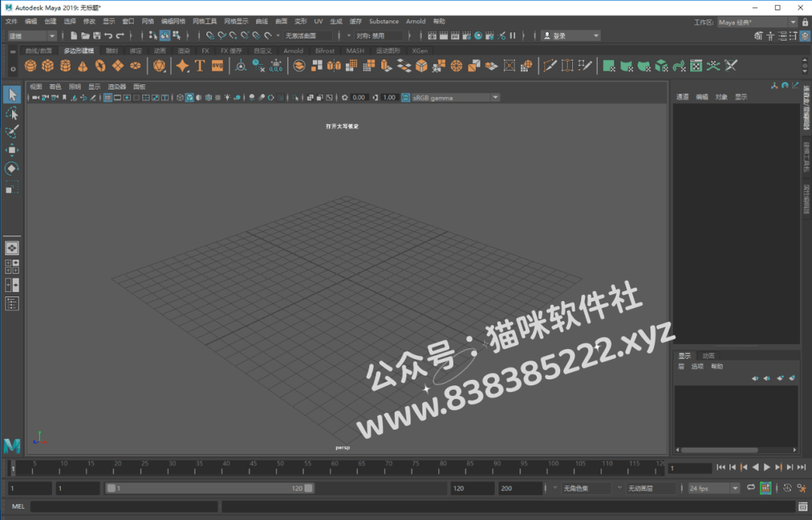
Task: Select the Paint Selection tool
Action: point(12,131)
